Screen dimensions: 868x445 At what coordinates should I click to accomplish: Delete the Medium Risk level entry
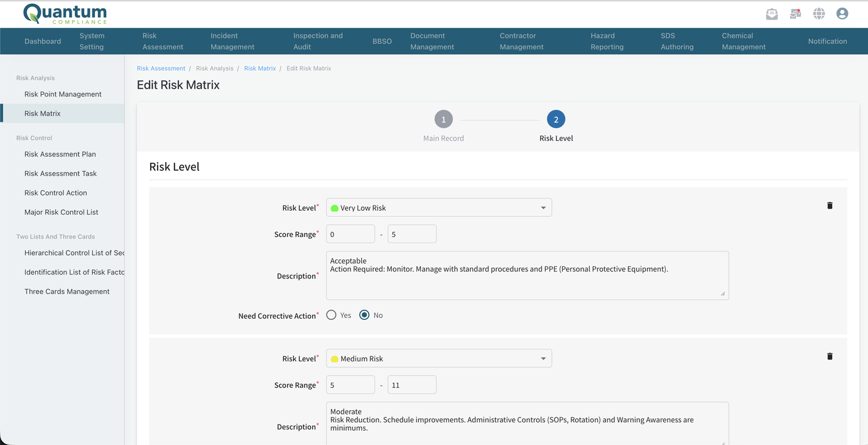point(830,356)
